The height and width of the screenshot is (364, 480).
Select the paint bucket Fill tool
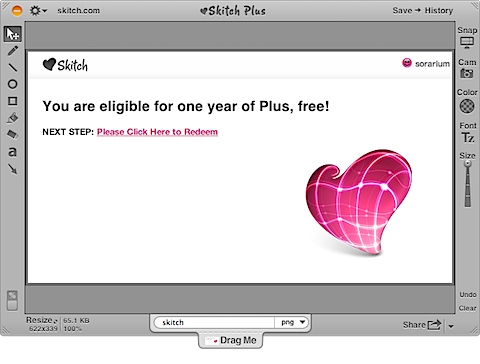click(x=13, y=118)
